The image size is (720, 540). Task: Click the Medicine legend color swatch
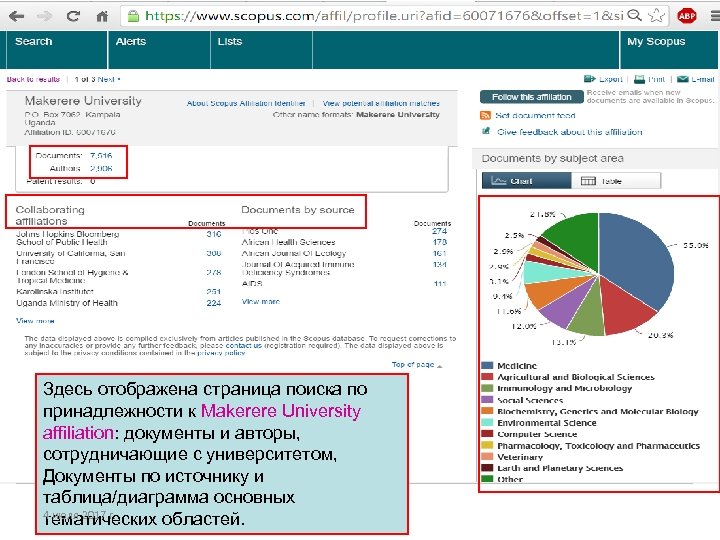point(487,366)
